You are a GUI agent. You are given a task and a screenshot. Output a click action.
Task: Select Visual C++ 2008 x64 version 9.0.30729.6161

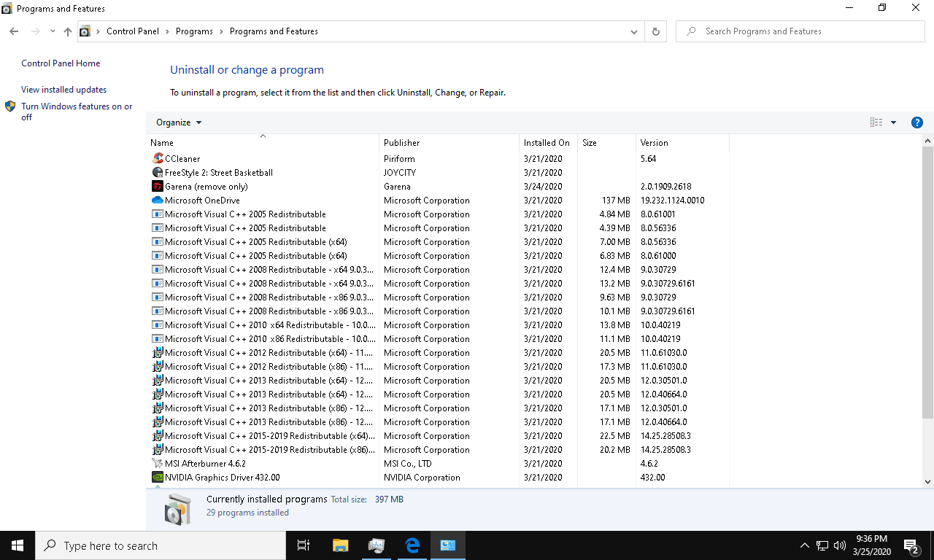click(x=438, y=284)
